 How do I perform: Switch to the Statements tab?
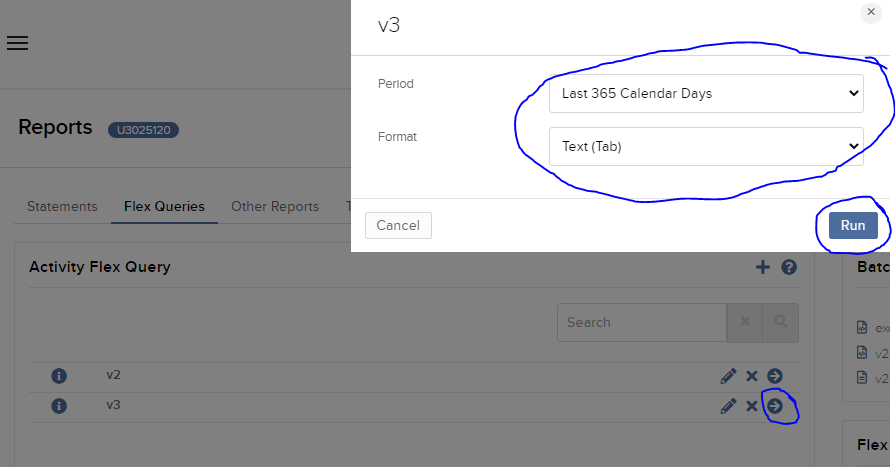point(62,207)
